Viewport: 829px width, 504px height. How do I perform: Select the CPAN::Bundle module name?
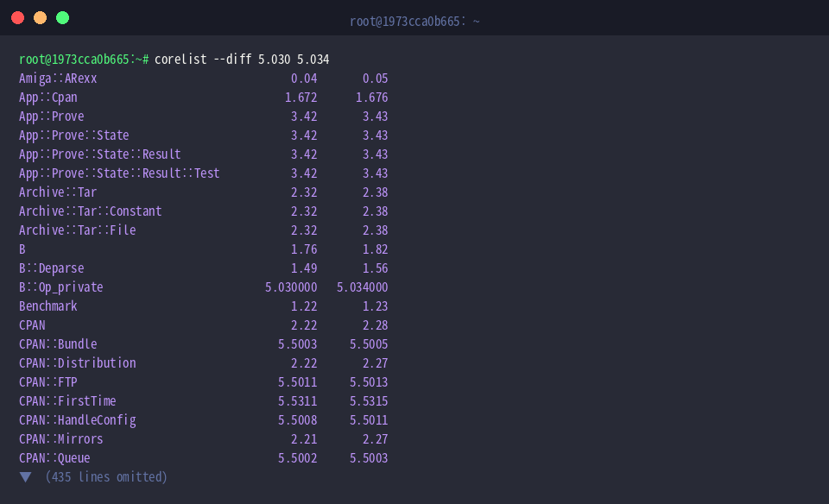point(58,344)
